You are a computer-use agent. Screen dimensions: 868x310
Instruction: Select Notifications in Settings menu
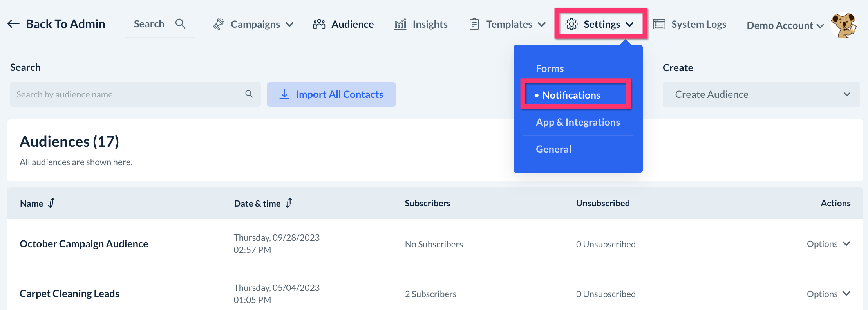(571, 95)
